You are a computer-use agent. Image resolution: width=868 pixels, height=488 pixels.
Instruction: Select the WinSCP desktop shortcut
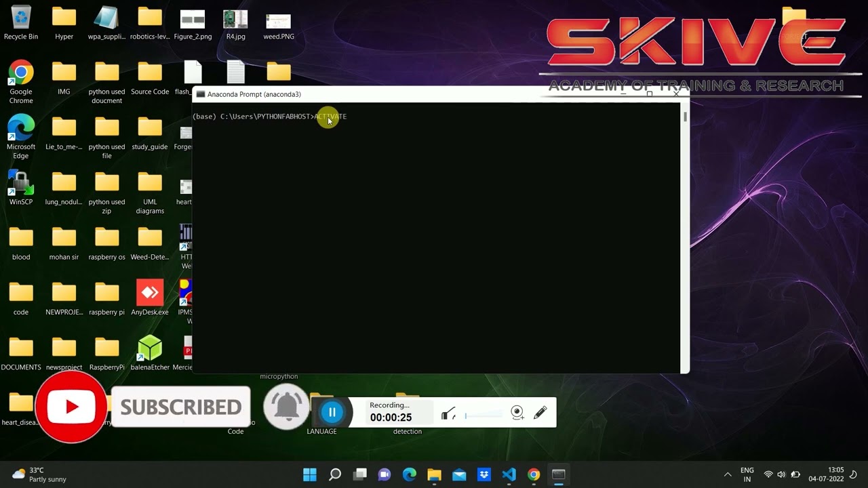(x=21, y=188)
